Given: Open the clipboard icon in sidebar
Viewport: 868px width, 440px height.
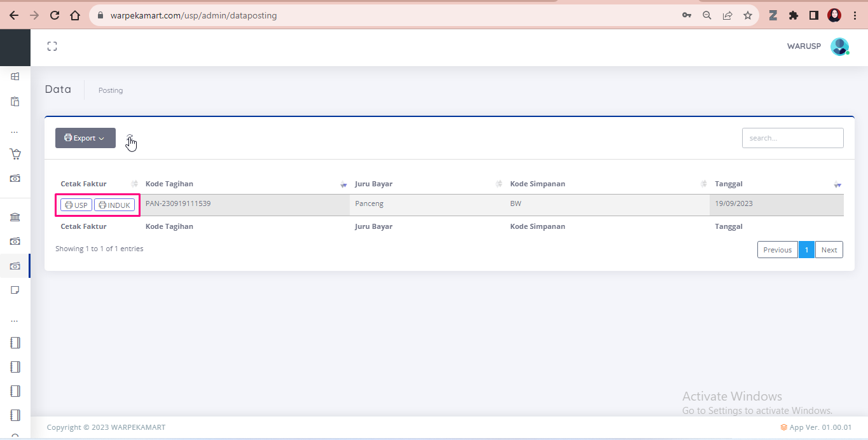Looking at the screenshot, I should [15, 101].
